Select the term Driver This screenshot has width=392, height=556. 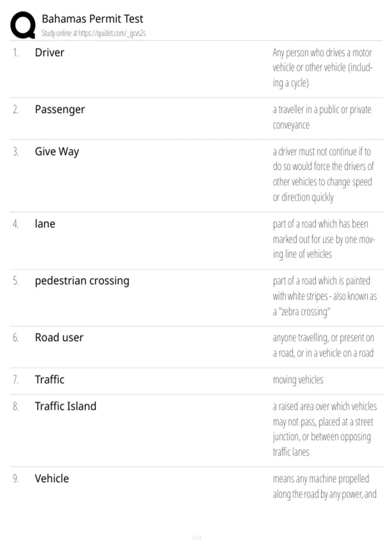point(50,53)
